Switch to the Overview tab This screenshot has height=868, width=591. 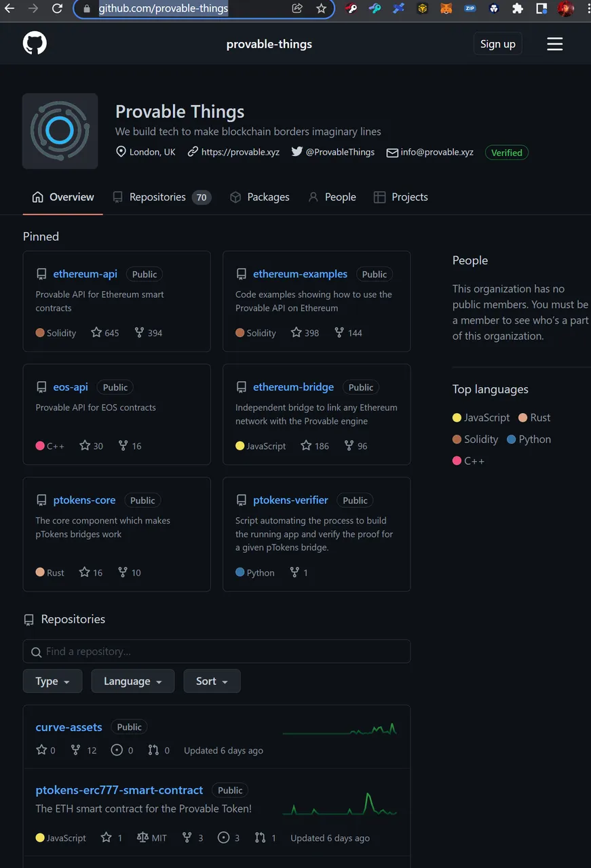point(63,197)
